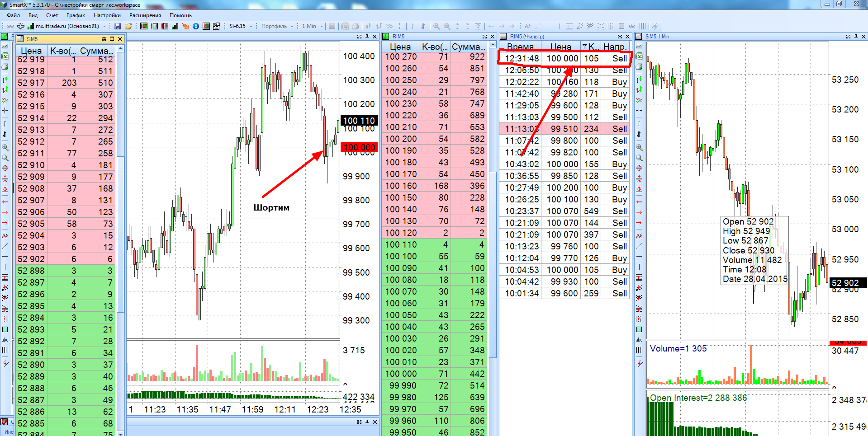Select candlestick chart type in SiM5 1 Min toolbar
The height and width of the screenshot is (436, 868).
pos(639,80)
